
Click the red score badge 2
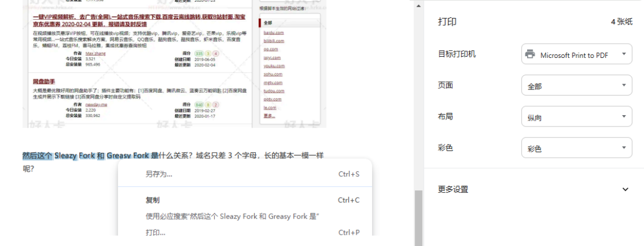[x=216, y=105]
